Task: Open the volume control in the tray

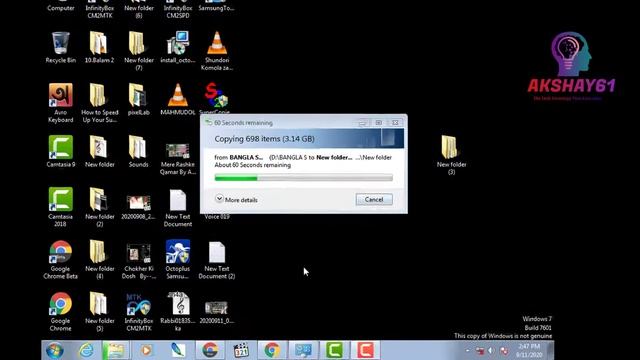Action: pos(491,351)
